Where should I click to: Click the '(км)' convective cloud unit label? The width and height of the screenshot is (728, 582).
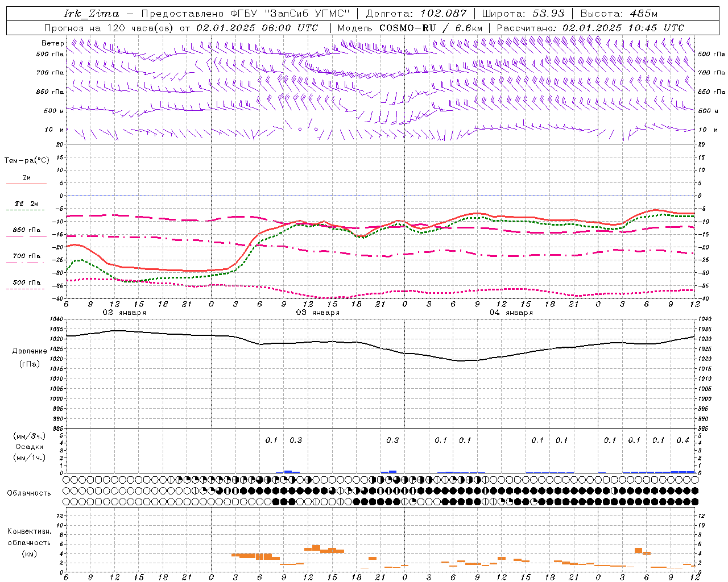click(x=29, y=554)
